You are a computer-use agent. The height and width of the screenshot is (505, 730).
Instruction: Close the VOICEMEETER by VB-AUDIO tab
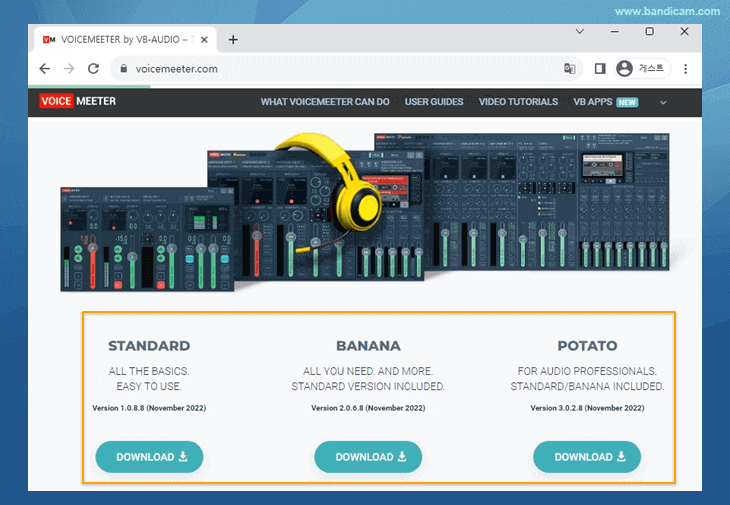coord(204,40)
